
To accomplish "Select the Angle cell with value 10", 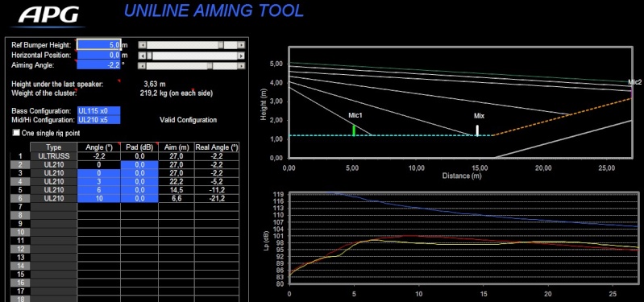I will (x=98, y=199).
